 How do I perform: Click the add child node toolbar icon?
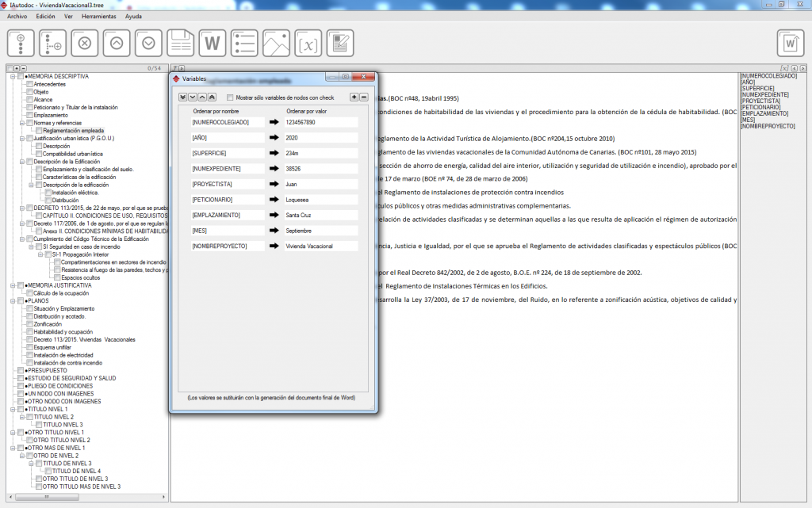tap(53, 43)
